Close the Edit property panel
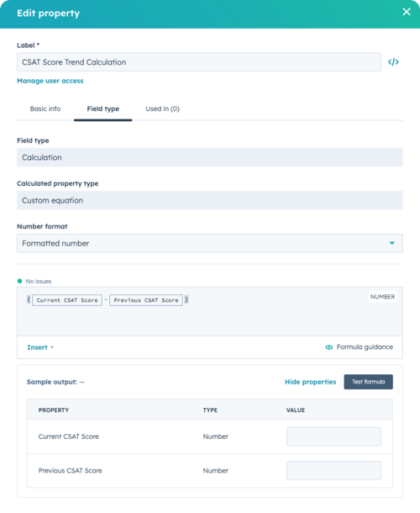This screenshot has width=420, height=513. click(407, 12)
